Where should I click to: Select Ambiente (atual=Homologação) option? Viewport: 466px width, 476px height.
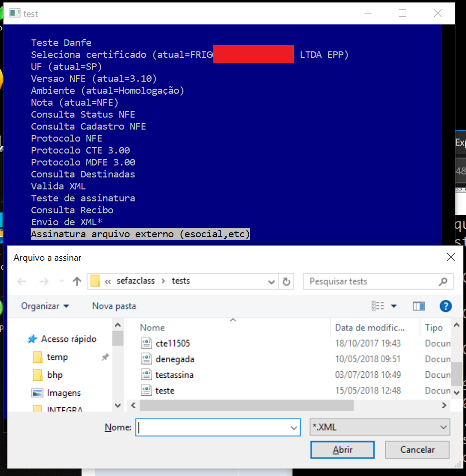coord(108,90)
